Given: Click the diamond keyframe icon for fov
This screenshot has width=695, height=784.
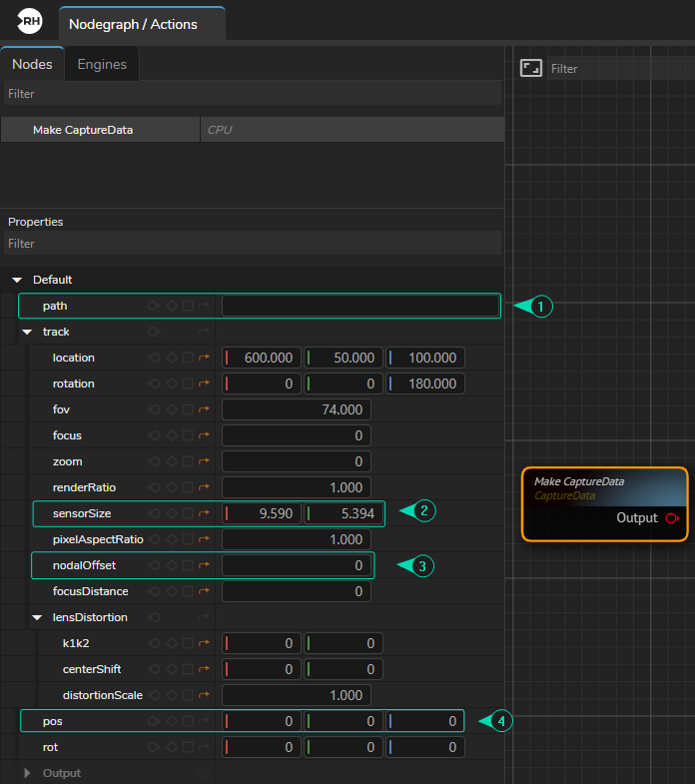Looking at the screenshot, I should (171, 409).
